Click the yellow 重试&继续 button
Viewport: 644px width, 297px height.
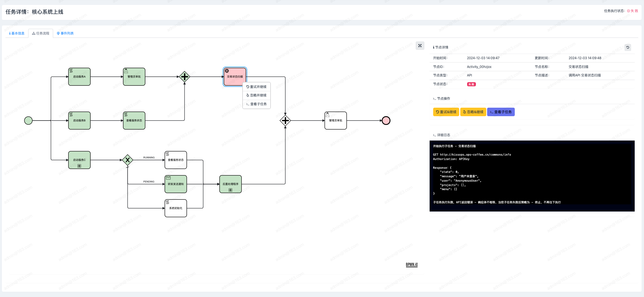coord(446,112)
